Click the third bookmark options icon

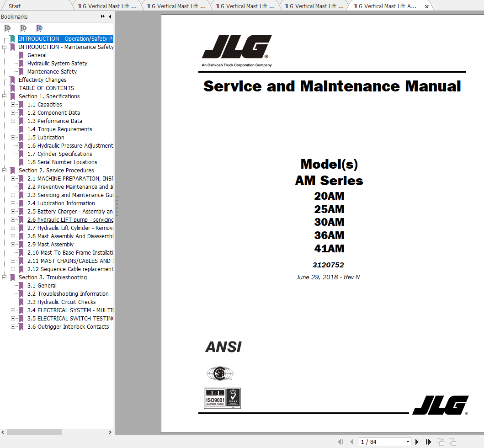click(39, 28)
